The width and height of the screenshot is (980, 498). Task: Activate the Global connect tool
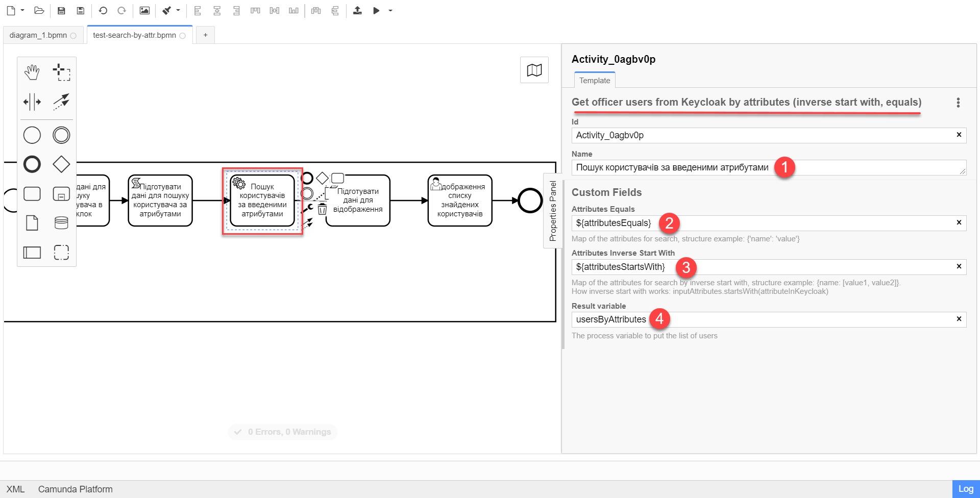[x=61, y=102]
